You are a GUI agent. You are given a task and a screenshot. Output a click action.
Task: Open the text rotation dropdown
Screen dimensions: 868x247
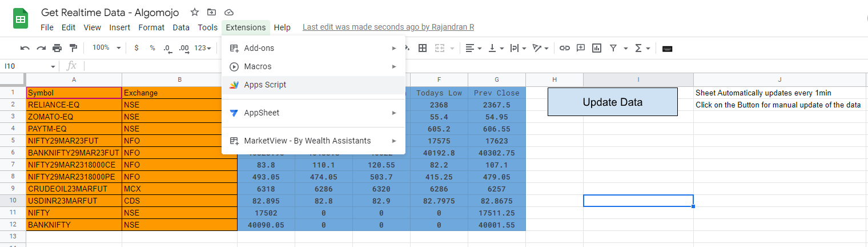(x=540, y=48)
